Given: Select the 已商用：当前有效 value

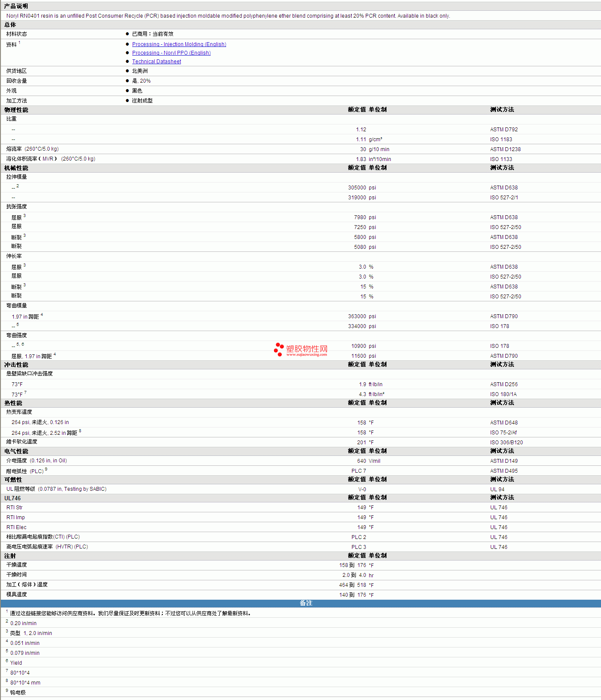Looking at the screenshot, I should pos(153,34).
